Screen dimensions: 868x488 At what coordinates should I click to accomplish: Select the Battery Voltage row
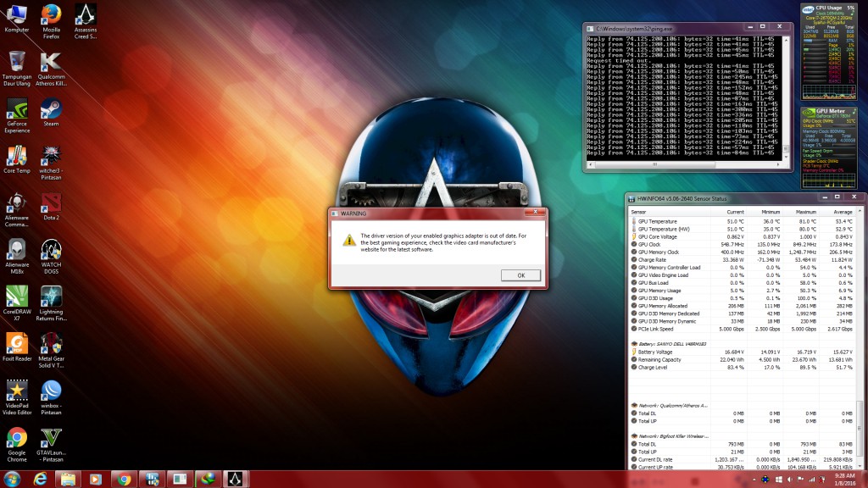(742, 352)
